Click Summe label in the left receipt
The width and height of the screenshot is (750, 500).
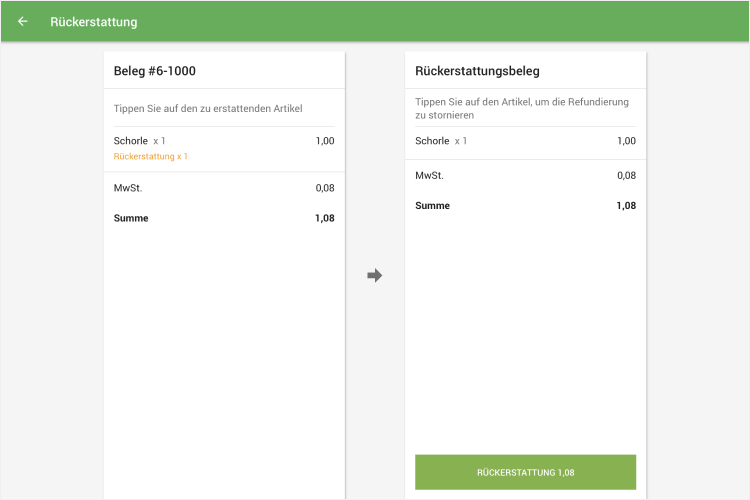131,218
